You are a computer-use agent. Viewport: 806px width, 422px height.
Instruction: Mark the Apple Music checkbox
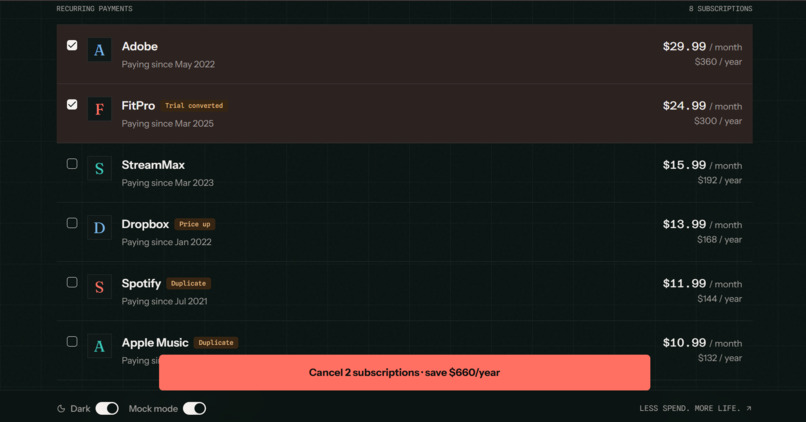coord(72,341)
